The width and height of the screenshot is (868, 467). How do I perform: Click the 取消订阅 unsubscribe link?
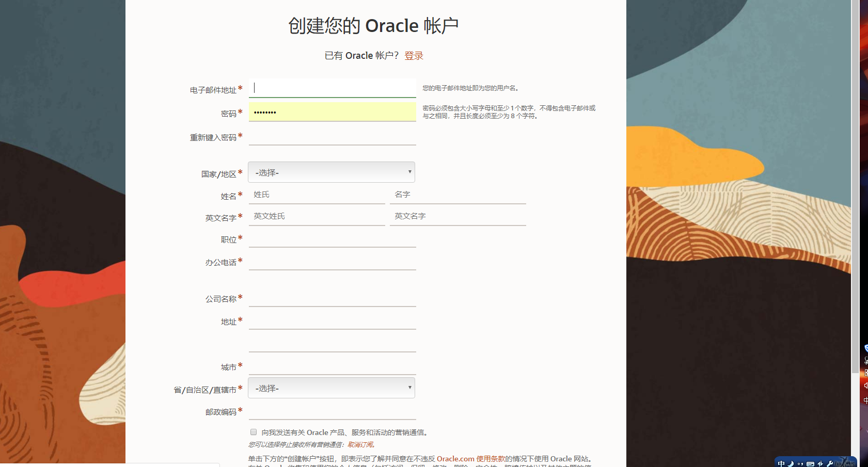coord(360,445)
